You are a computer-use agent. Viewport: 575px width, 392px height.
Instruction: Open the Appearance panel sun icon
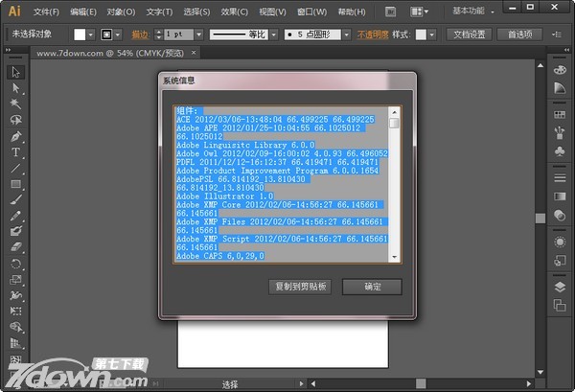tap(560, 242)
